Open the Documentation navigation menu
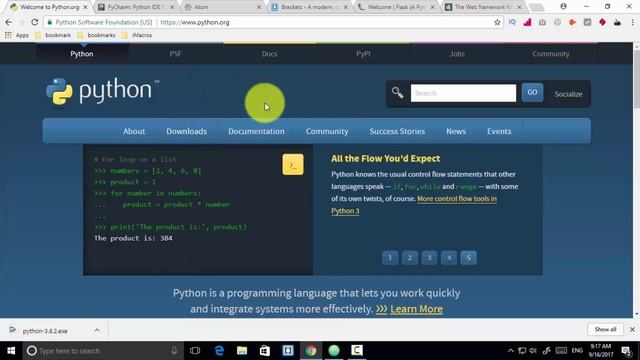The width and height of the screenshot is (640, 360). click(x=256, y=131)
